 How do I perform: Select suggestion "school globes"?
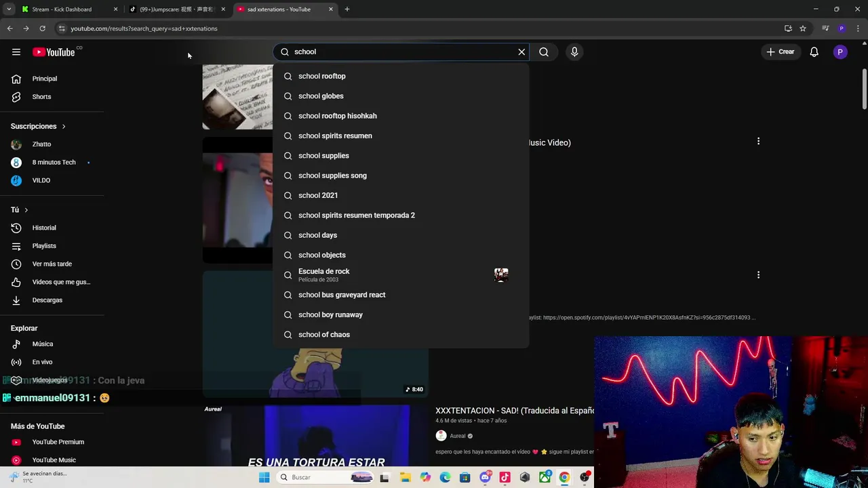pyautogui.click(x=401, y=96)
